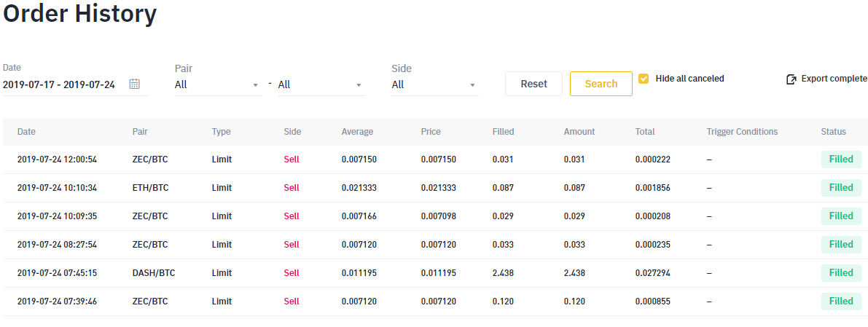The image size is (868, 327).
Task: Click the Export complete icon
Action: (791, 79)
